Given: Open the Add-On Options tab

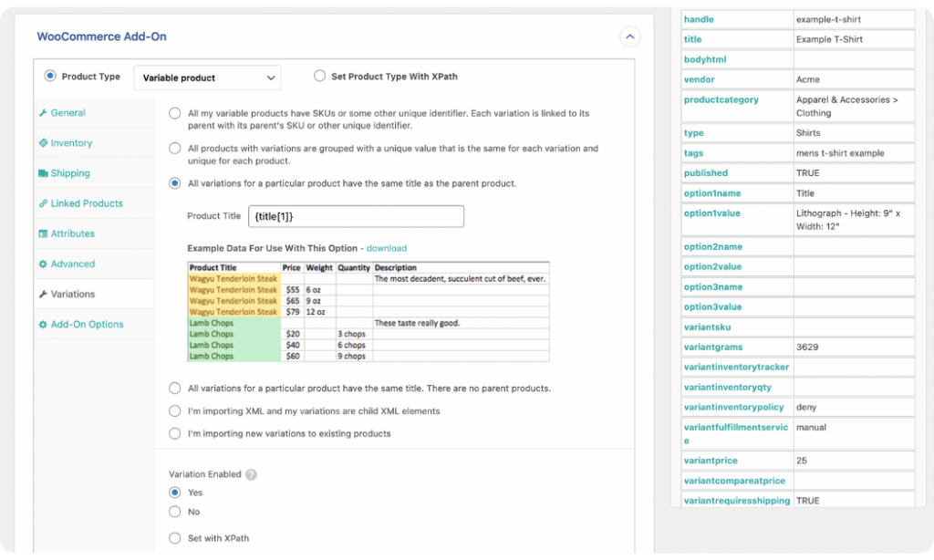Looking at the screenshot, I should [94, 324].
